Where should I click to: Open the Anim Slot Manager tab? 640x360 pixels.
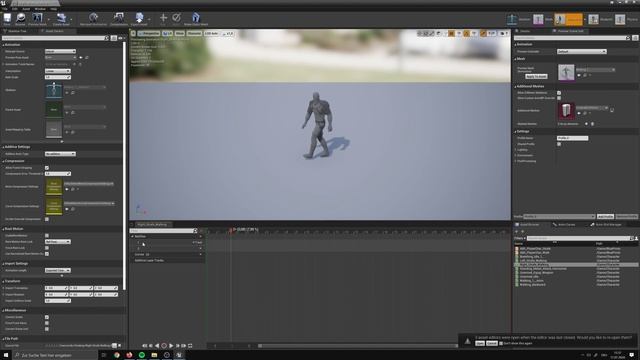coord(608,225)
